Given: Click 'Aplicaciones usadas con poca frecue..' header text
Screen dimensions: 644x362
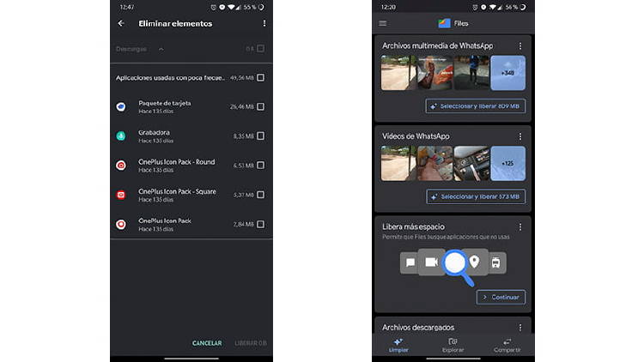Looking at the screenshot, I should coord(170,77).
